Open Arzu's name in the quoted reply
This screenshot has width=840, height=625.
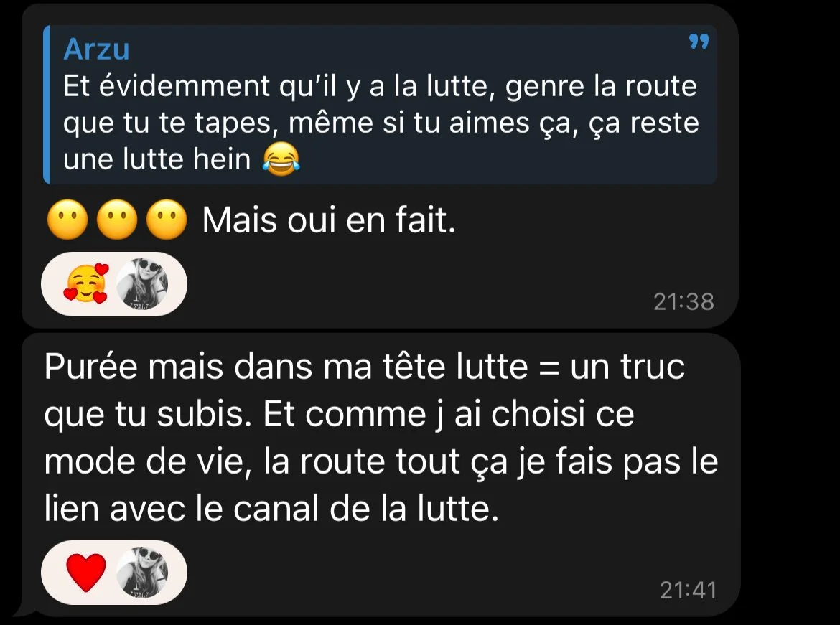[x=96, y=50]
